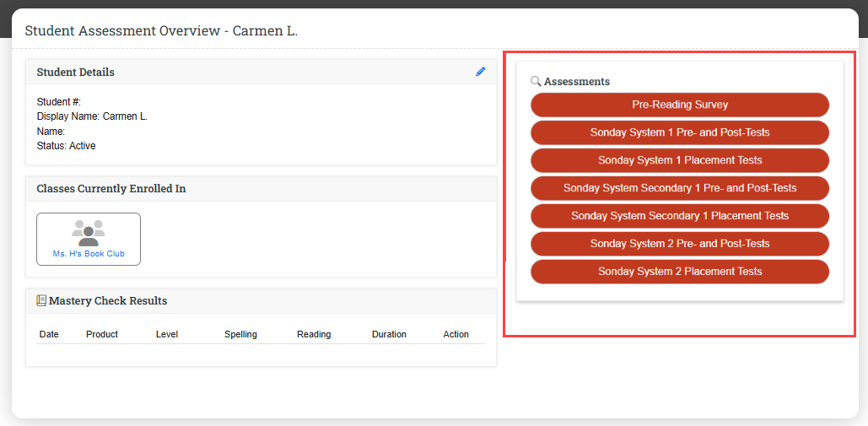Open Sonday System Secondary 1 Pre- and Post-Tests

tap(680, 188)
